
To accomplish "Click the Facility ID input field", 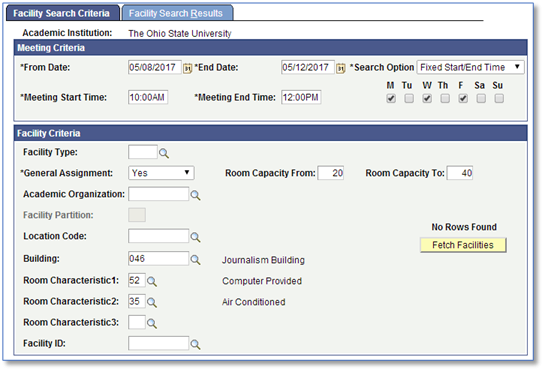I will coord(159,343).
